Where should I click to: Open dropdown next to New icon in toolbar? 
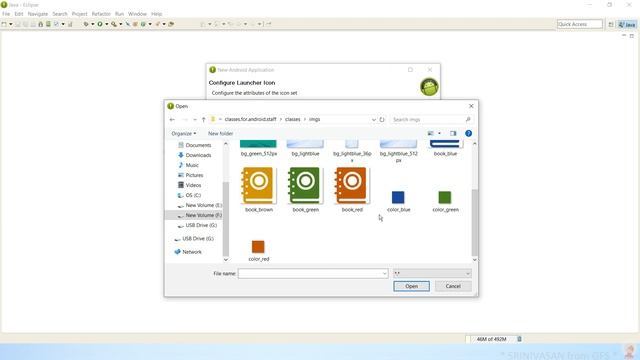11,24
